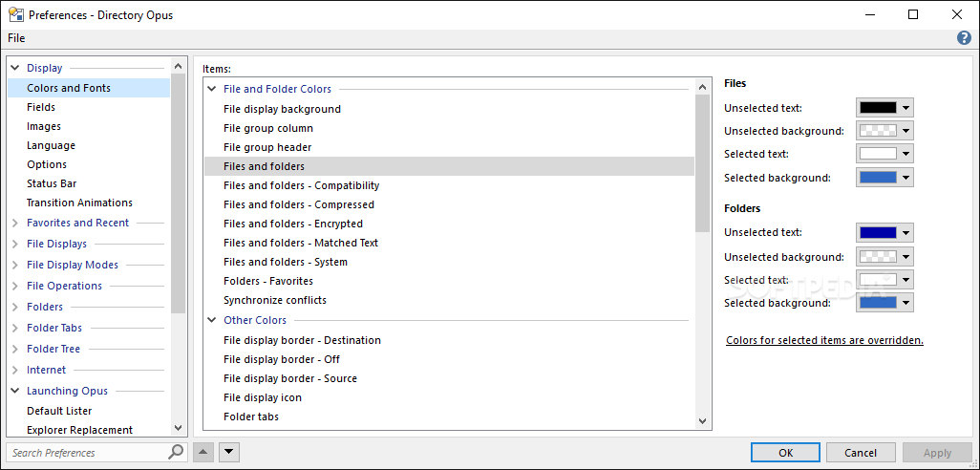Expand the Folders category

(x=15, y=307)
